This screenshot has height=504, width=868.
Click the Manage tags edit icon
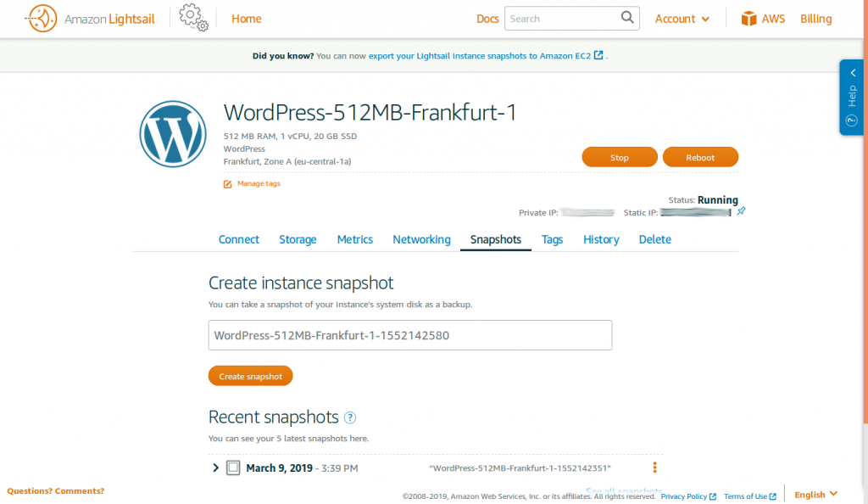click(227, 184)
